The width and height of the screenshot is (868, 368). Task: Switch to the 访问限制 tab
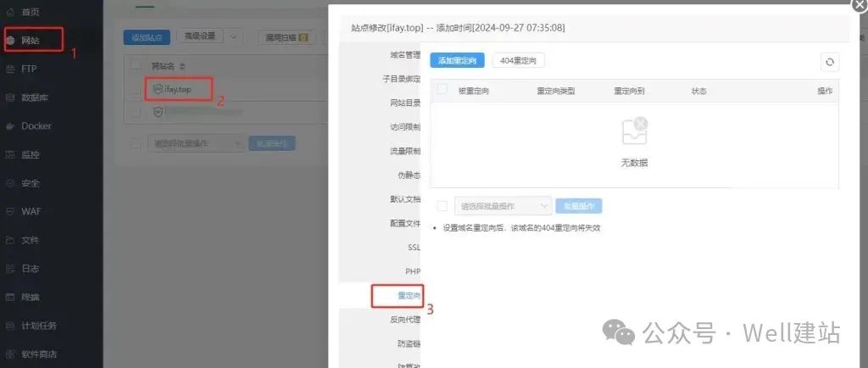pyautogui.click(x=404, y=127)
